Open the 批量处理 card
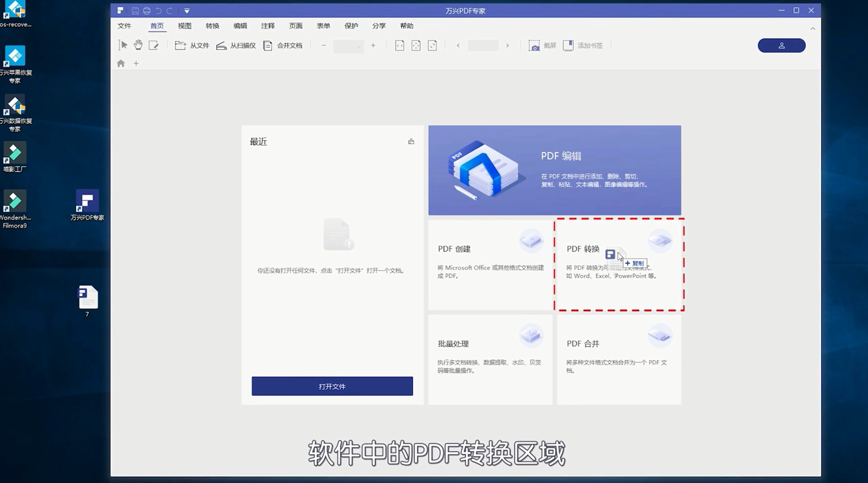 (x=490, y=359)
